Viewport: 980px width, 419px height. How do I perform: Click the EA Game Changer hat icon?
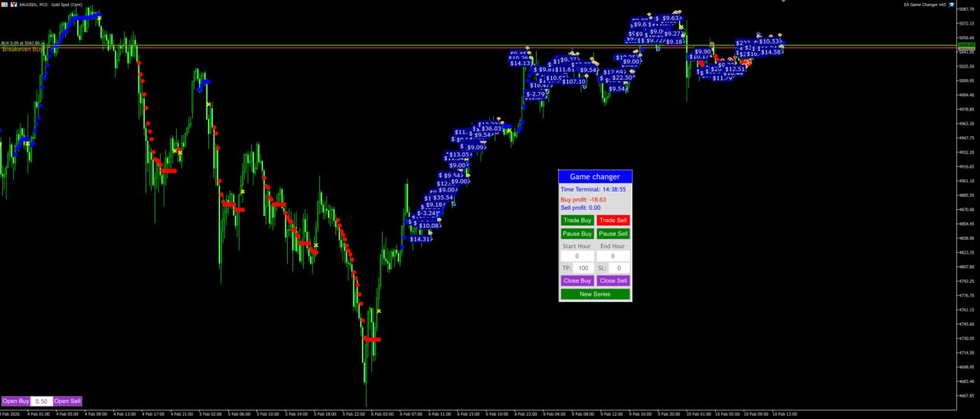(954, 5)
